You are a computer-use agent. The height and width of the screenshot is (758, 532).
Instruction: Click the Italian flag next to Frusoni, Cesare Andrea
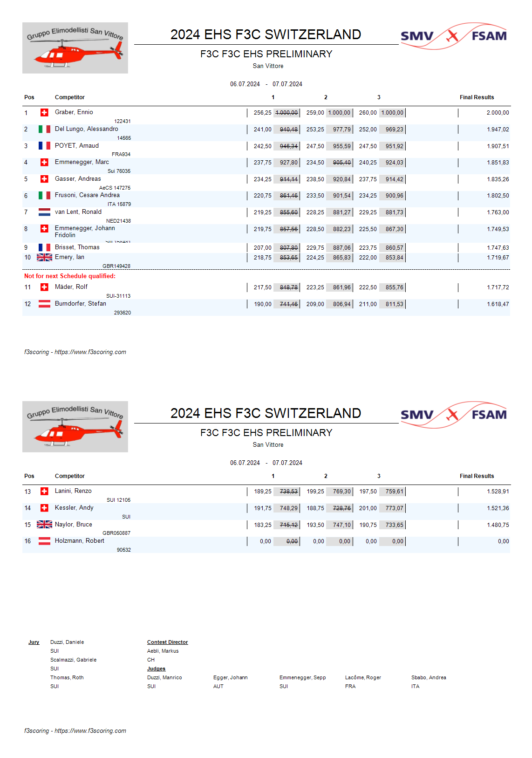coord(44,196)
